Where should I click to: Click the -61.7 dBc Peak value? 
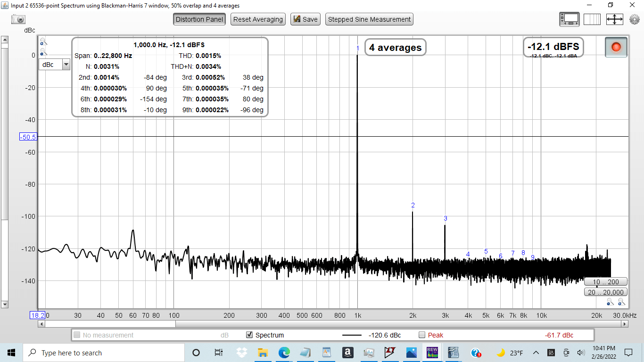[x=559, y=335]
